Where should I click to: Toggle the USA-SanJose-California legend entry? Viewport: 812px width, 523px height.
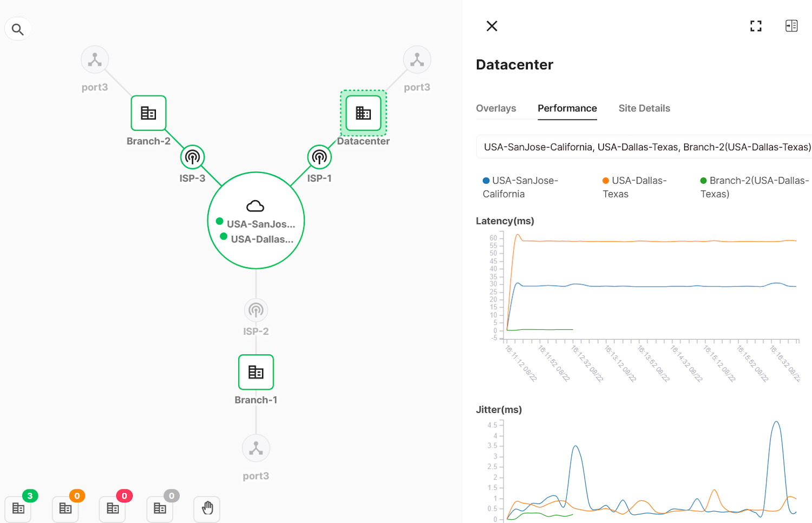point(520,187)
